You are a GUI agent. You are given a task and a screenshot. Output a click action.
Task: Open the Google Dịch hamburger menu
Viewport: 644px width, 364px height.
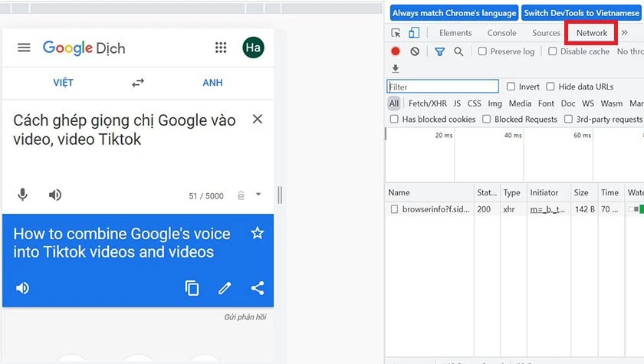click(x=24, y=48)
